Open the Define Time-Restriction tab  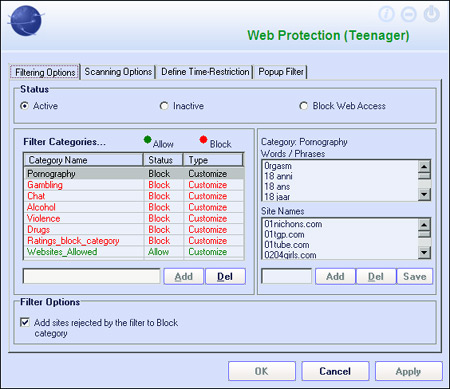[205, 72]
